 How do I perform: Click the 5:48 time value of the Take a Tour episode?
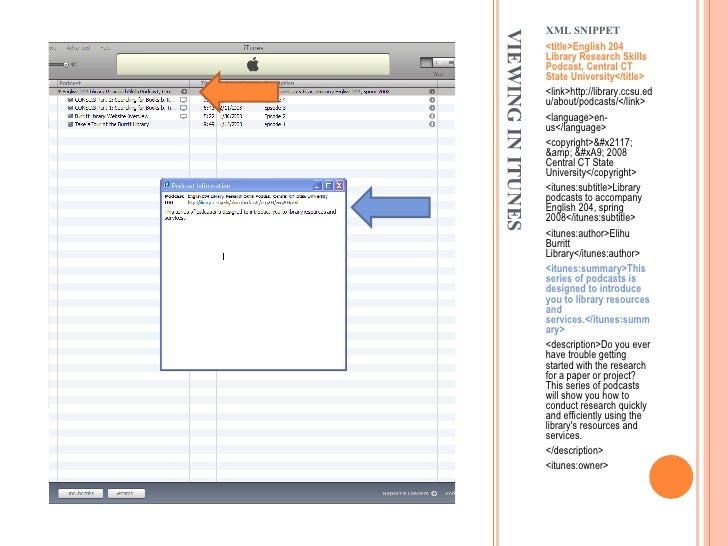pos(209,124)
